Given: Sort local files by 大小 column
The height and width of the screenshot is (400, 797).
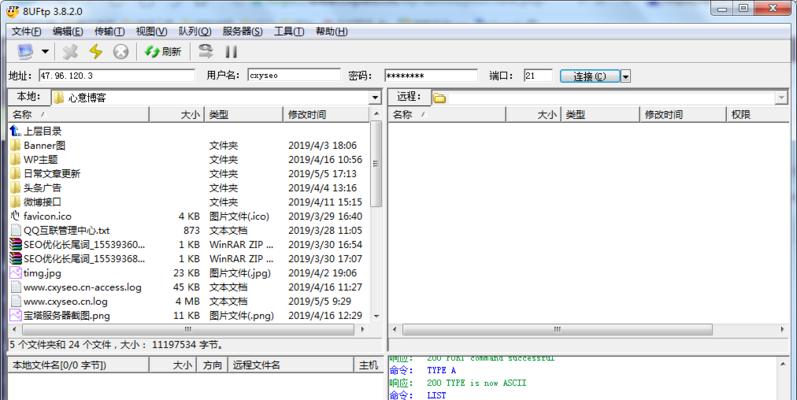Looking at the screenshot, I should pyautogui.click(x=177, y=115).
